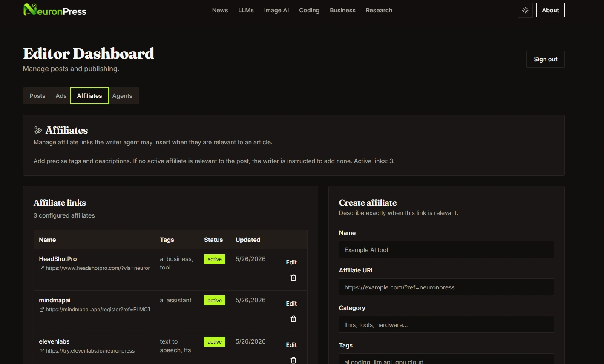Focus the Category input field
604x364 pixels.
446,324
